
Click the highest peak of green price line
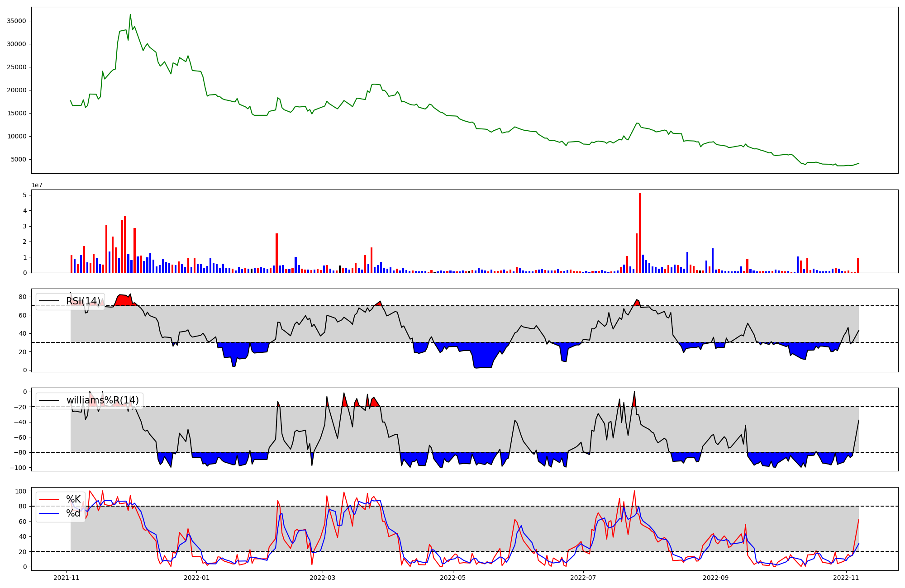(130, 15)
